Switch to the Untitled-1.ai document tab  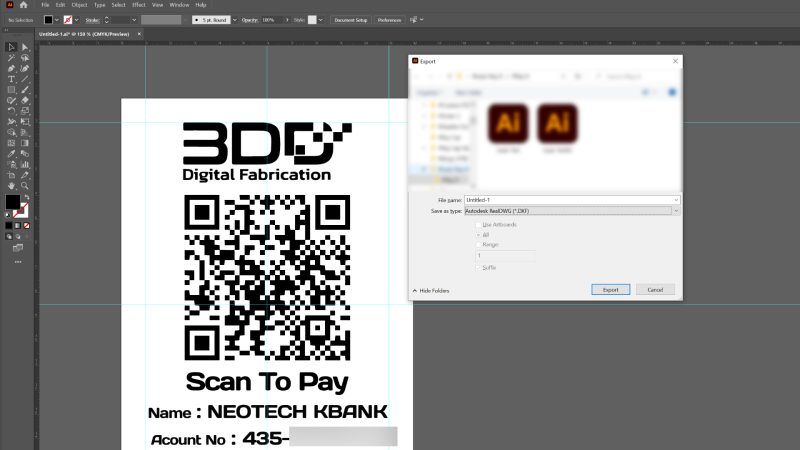[84, 34]
